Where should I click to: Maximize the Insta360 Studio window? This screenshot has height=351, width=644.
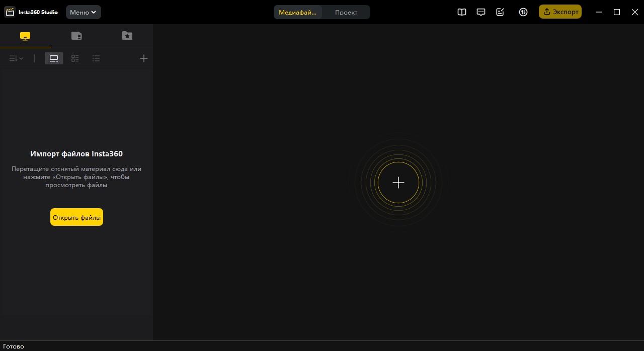pyautogui.click(x=617, y=12)
